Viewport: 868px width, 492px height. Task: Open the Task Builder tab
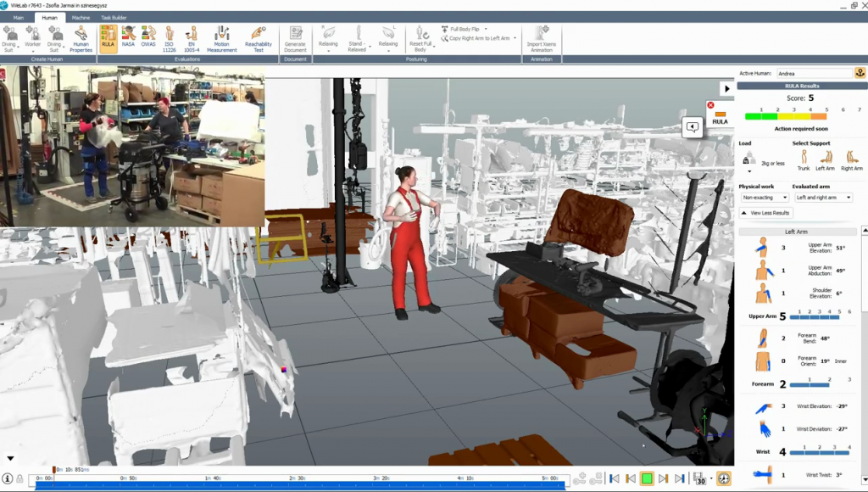[114, 17]
